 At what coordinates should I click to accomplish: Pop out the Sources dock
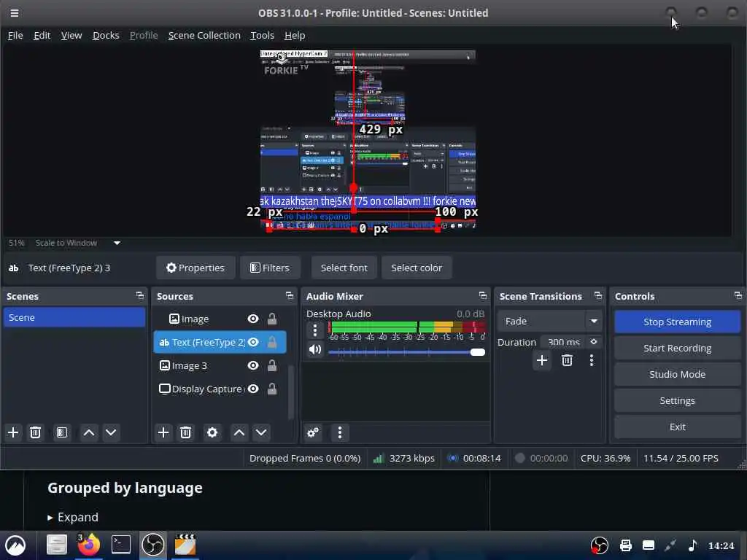(290, 296)
